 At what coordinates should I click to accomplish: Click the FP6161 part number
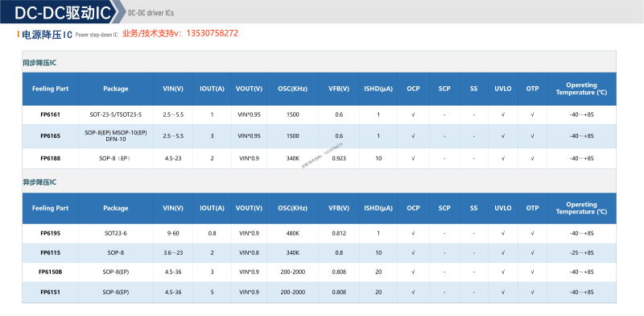coord(50,114)
